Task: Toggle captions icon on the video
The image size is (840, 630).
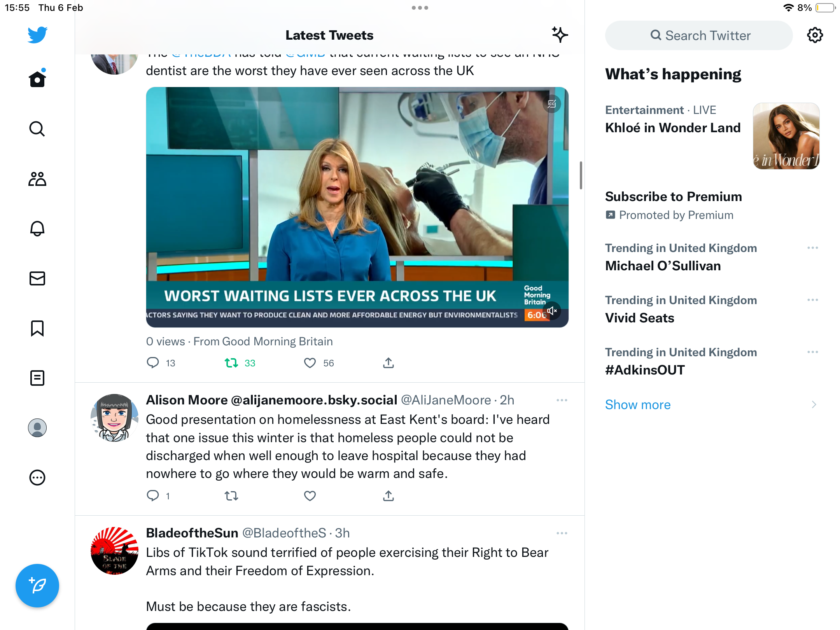Action: tap(552, 104)
